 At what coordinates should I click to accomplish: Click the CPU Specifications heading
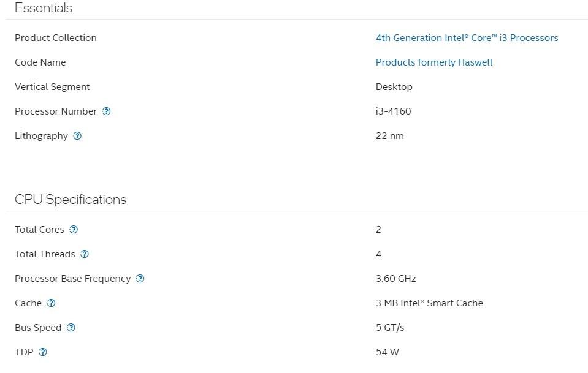(71, 200)
